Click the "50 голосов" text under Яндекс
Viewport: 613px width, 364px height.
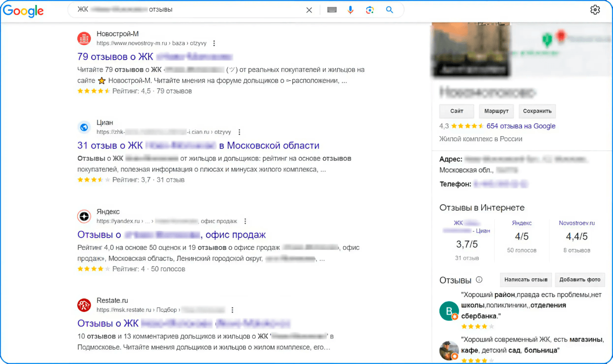(x=522, y=250)
